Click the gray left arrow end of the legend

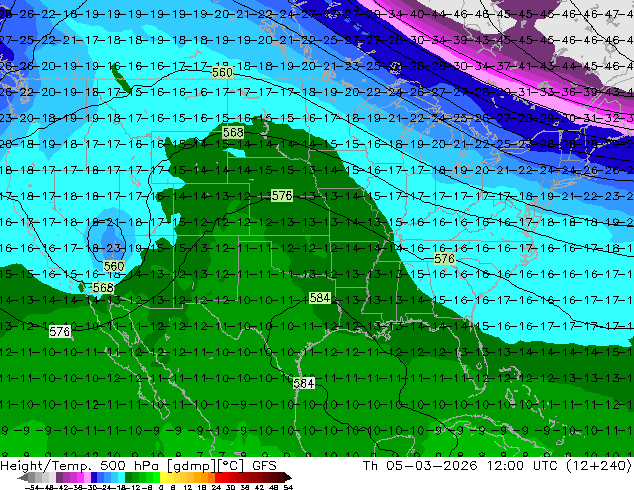pos(23,477)
